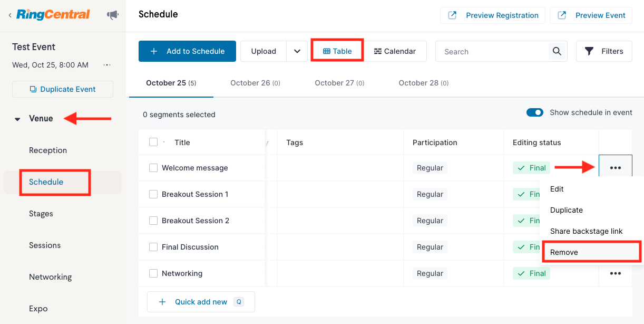The image size is (644, 324).
Task: Click the Editing status column header
Action: coord(537,142)
